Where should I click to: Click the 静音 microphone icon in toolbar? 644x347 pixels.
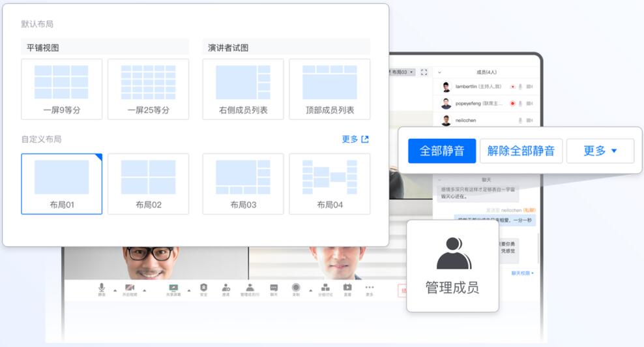102,288
